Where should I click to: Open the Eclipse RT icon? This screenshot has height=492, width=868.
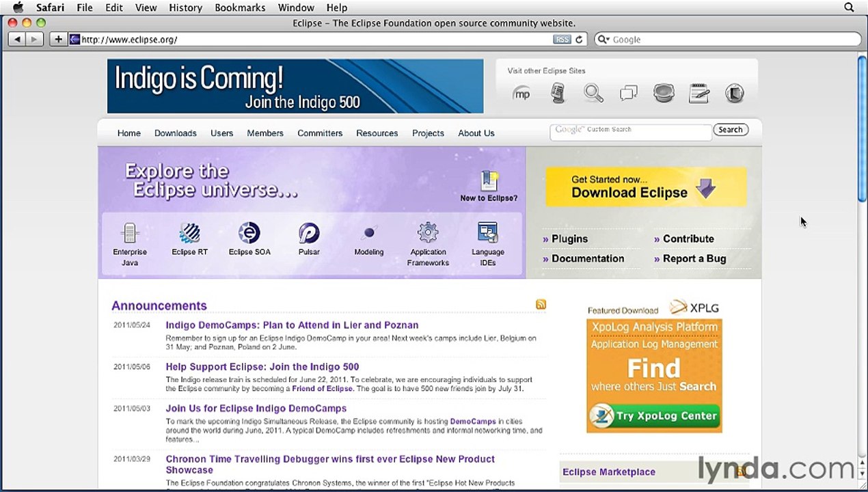(189, 233)
